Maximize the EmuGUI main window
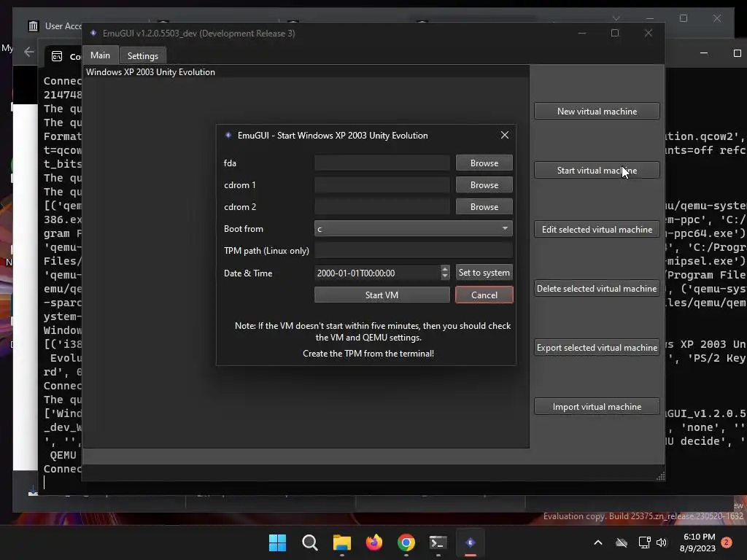Image resolution: width=747 pixels, height=560 pixels. pyautogui.click(x=615, y=33)
